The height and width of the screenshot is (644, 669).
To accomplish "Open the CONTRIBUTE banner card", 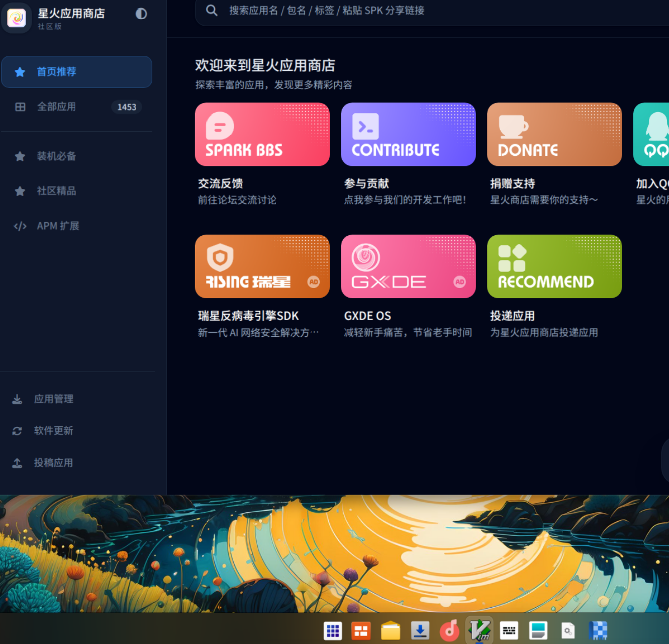I will pyautogui.click(x=409, y=134).
